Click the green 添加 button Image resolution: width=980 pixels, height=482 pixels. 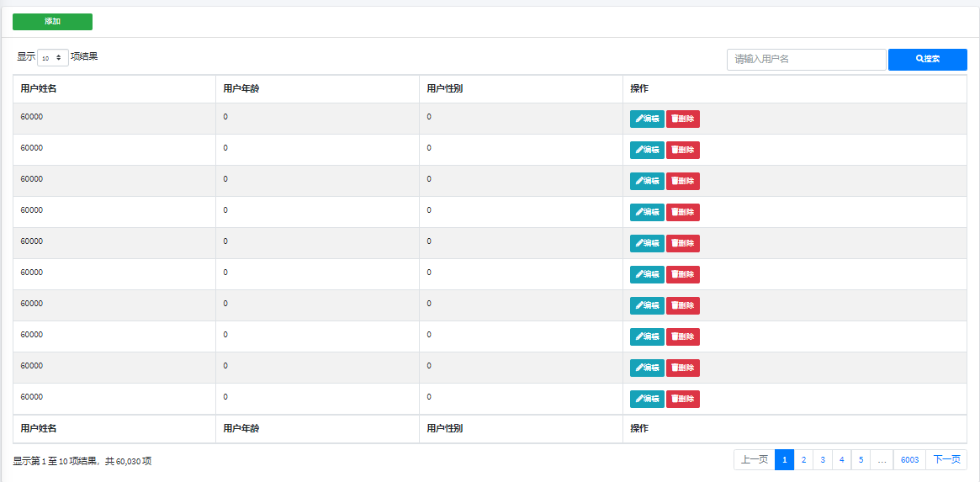tap(52, 22)
